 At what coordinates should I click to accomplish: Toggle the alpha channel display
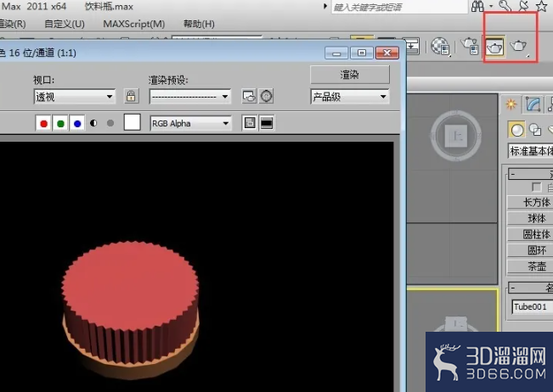[93, 123]
